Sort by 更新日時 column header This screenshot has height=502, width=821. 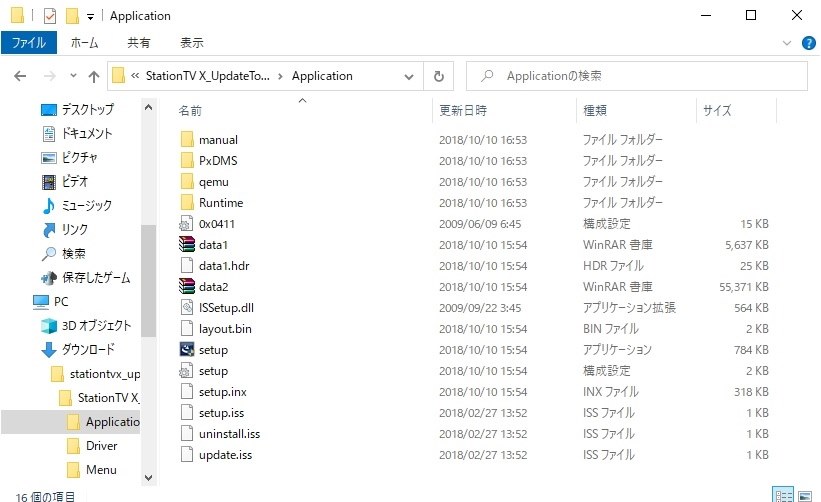click(x=463, y=110)
